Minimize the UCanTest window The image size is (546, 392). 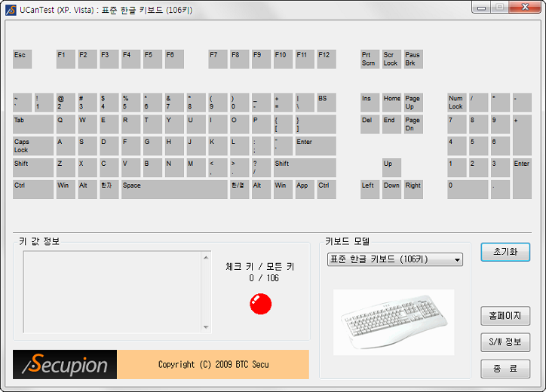click(x=482, y=8)
